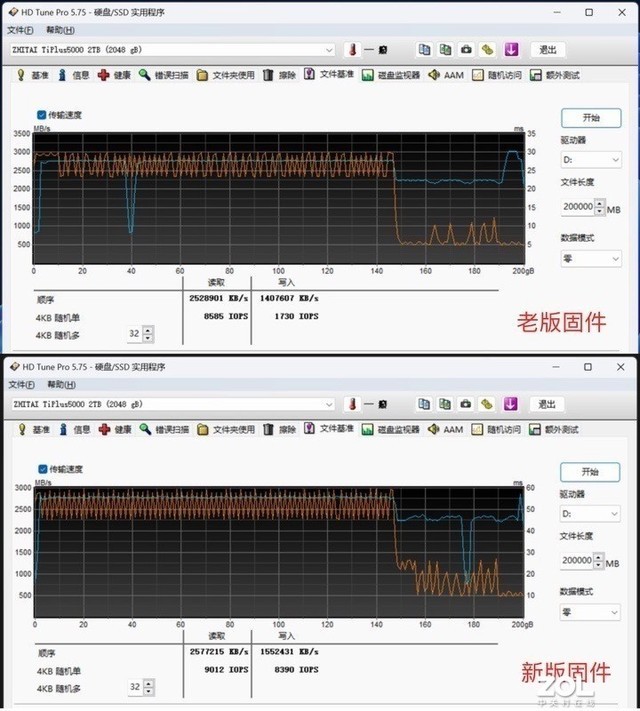Click camera save screenshot icon, top window
This screenshot has width=640, height=711.
click(x=466, y=49)
